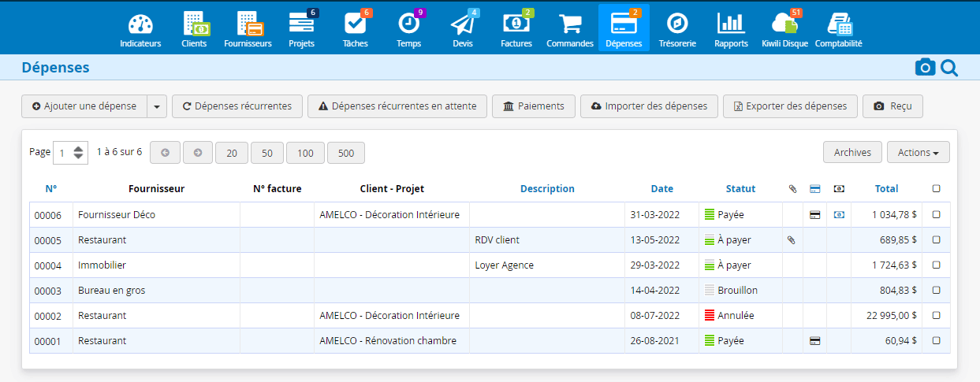This screenshot has width=980, height=382.
Task: Sort the table by the Date column header
Action: coord(662,189)
